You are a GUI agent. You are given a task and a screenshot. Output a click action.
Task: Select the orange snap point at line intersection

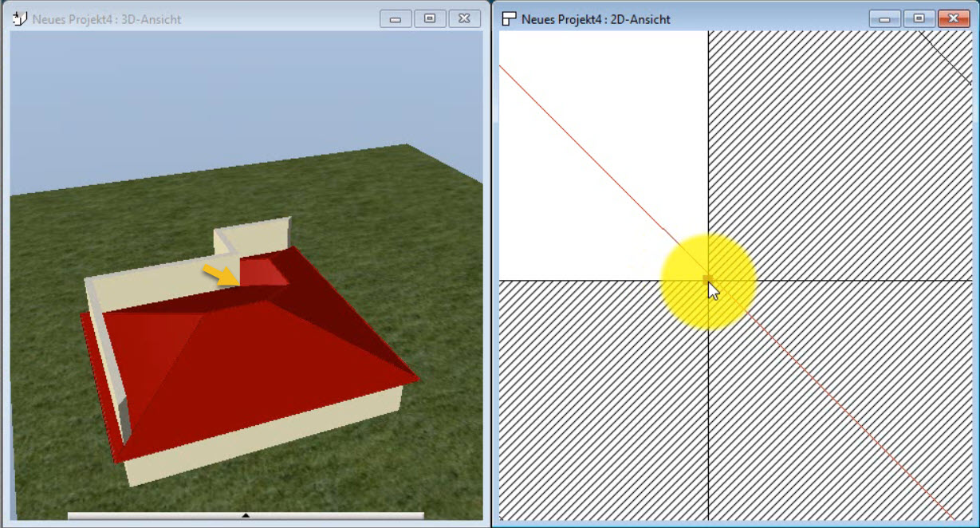tap(708, 279)
